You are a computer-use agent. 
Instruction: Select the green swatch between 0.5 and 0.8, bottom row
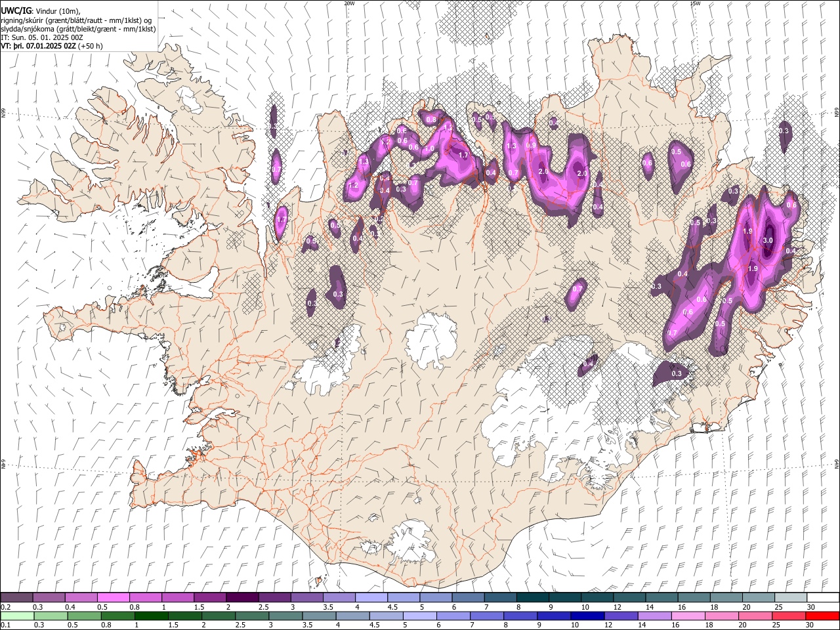pyautogui.click(x=84, y=616)
